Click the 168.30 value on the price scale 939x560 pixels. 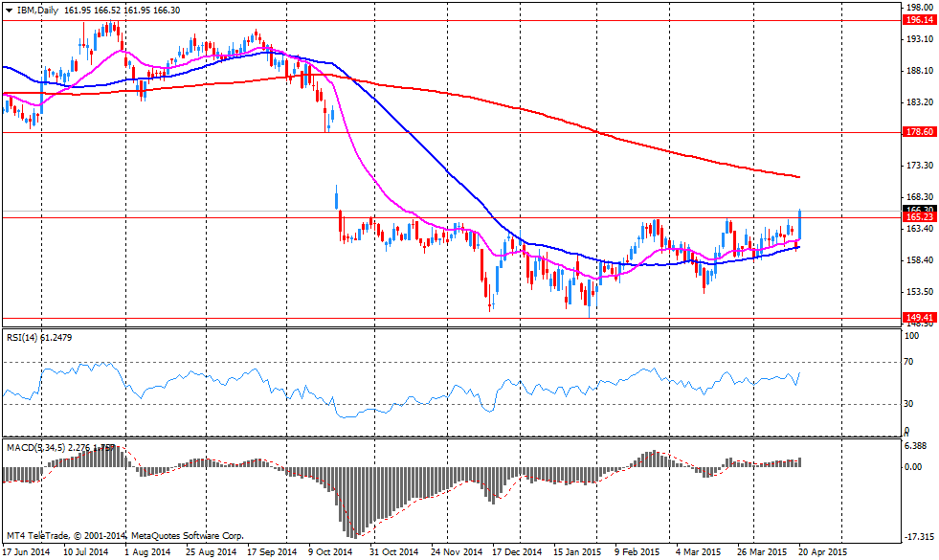pos(921,197)
